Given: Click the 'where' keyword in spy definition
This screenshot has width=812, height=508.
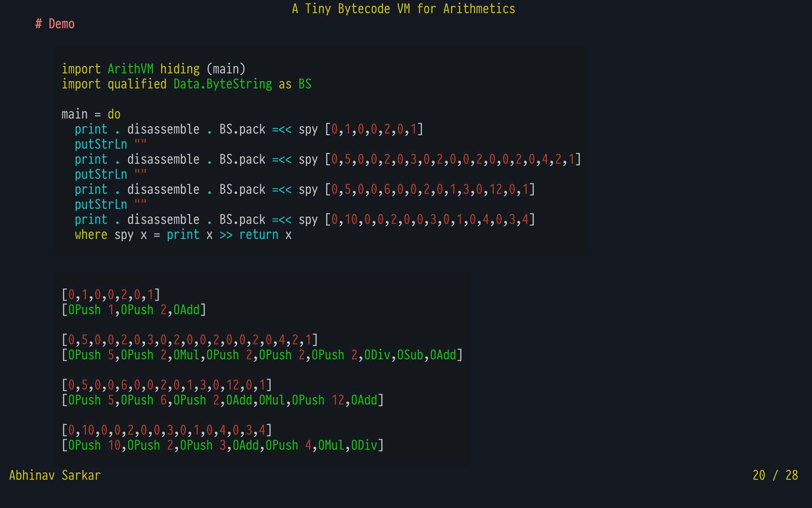Looking at the screenshot, I should click(91, 235).
